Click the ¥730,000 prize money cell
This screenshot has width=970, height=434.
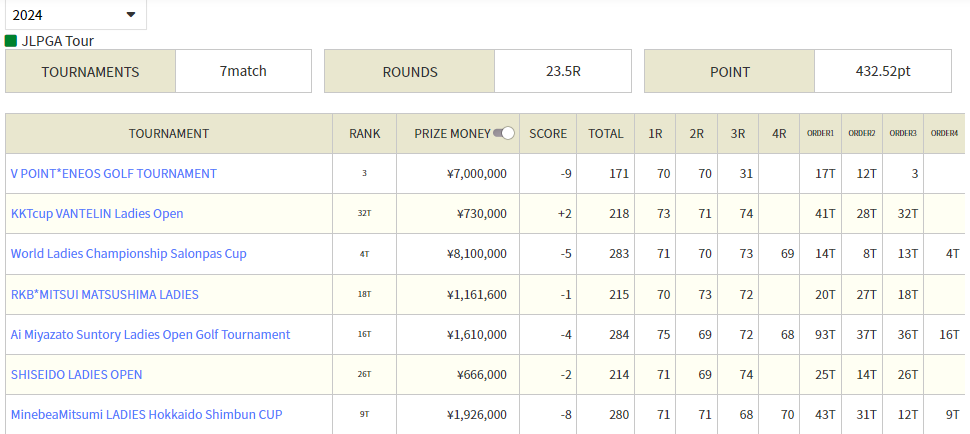pyautogui.click(x=458, y=214)
